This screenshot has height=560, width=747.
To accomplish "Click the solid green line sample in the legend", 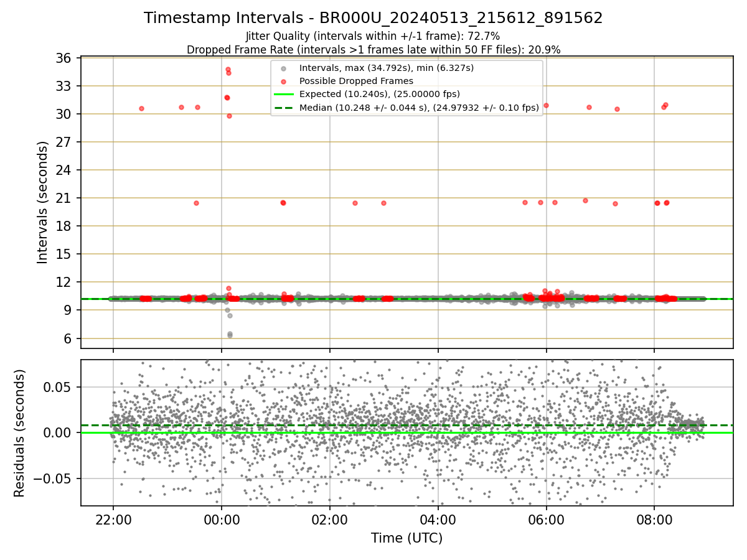I will click(x=284, y=95).
